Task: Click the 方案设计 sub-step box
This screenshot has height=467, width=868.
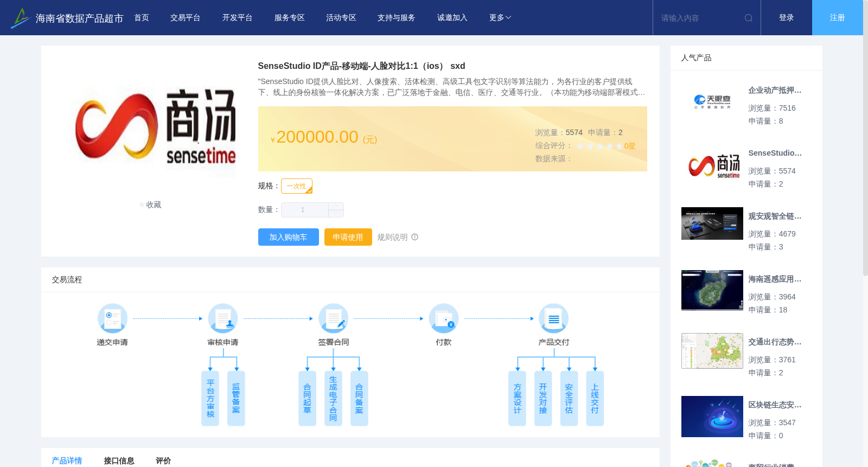Action: pyautogui.click(x=517, y=399)
